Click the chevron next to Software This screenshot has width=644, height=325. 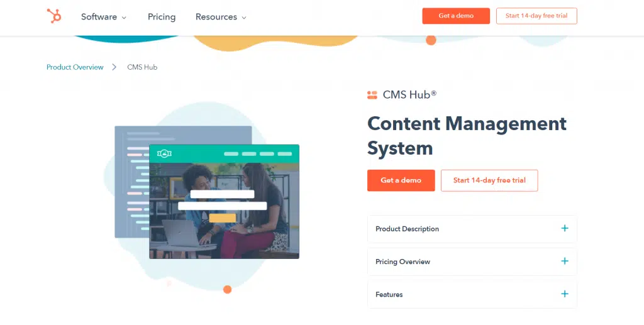(124, 18)
